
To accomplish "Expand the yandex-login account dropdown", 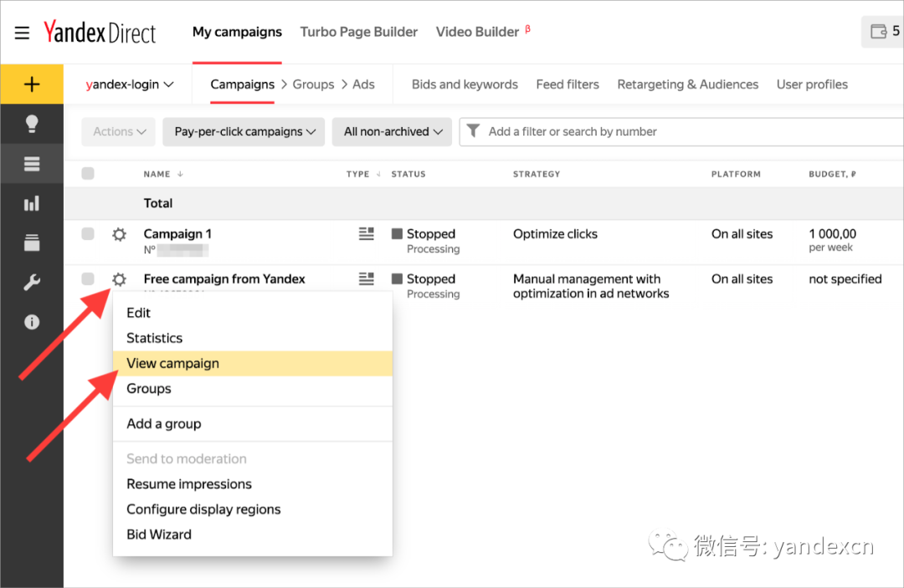I will [130, 84].
